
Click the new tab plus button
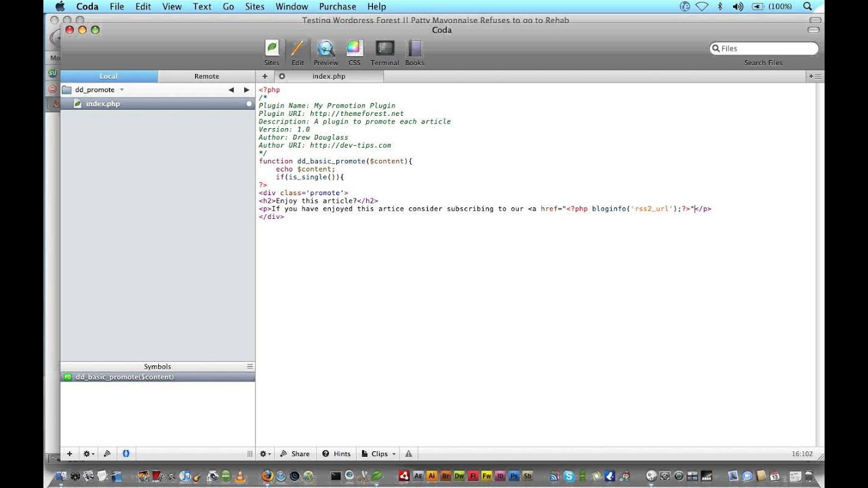click(264, 76)
